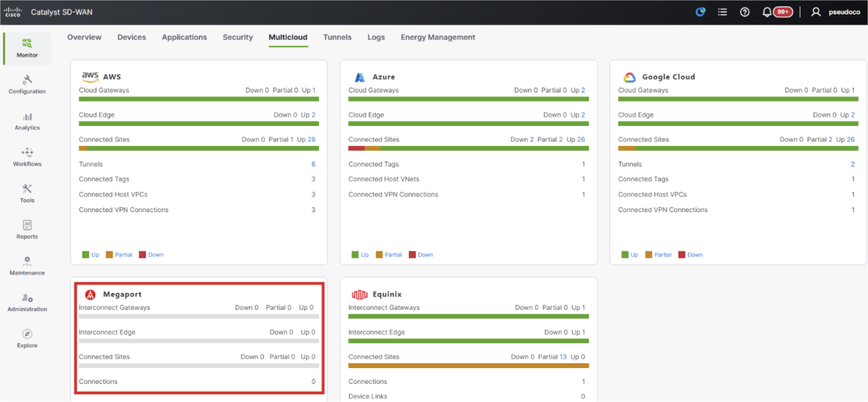
Task: Open the Security tab
Action: click(x=238, y=37)
